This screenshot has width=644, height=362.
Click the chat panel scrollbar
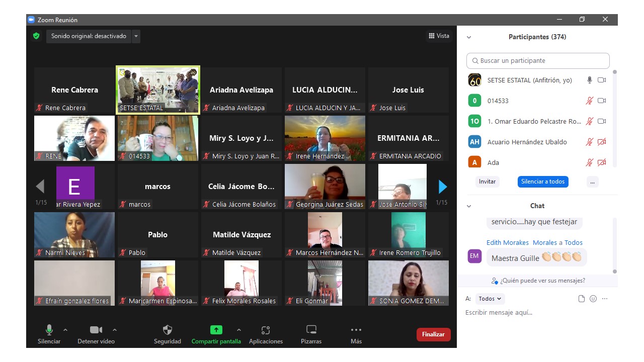point(614,246)
